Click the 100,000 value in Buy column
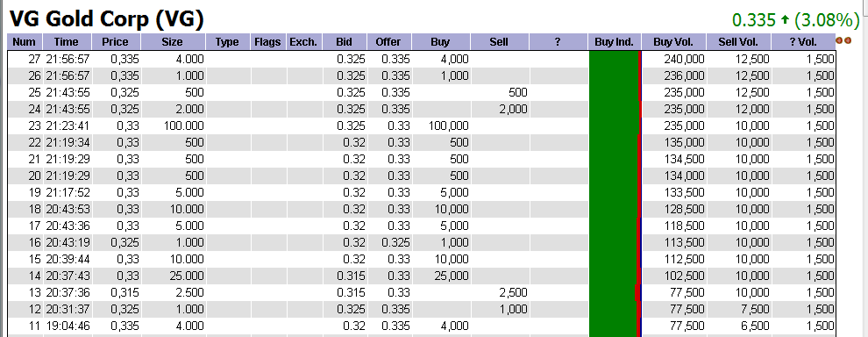 pyautogui.click(x=448, y=125)
